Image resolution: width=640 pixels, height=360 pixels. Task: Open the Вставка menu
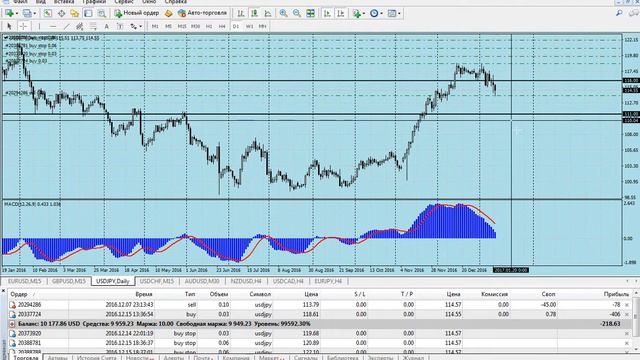point(64,2)
